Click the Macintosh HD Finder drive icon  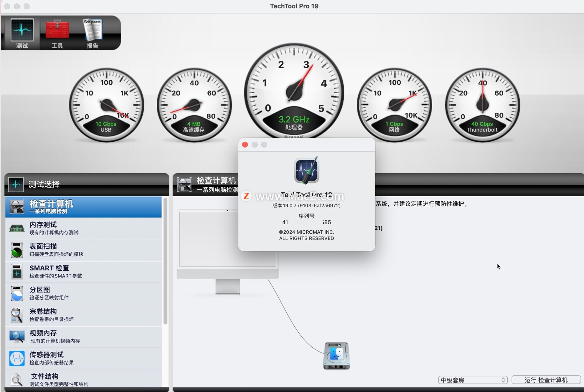336,356
